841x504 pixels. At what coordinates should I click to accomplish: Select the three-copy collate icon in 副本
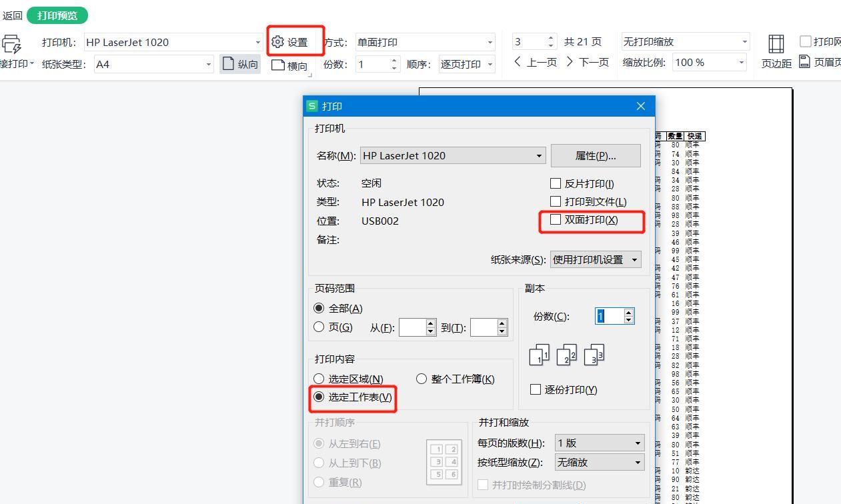click(x=593, y=355)
